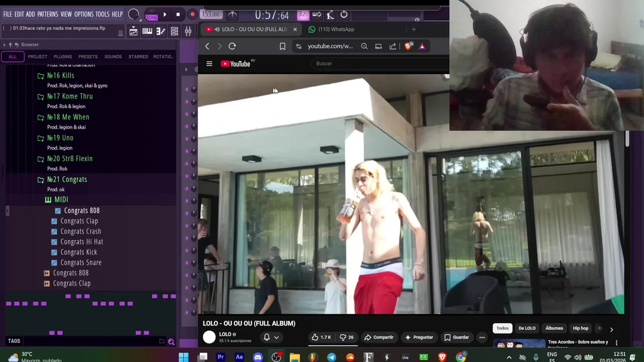The image size is (644, 362).
Task: Expand the №18 Me When folder
Action: click(63, 117)
